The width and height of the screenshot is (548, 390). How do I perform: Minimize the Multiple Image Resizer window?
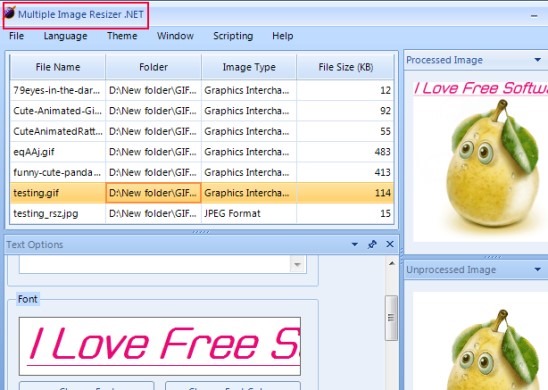tap(534, 16)
